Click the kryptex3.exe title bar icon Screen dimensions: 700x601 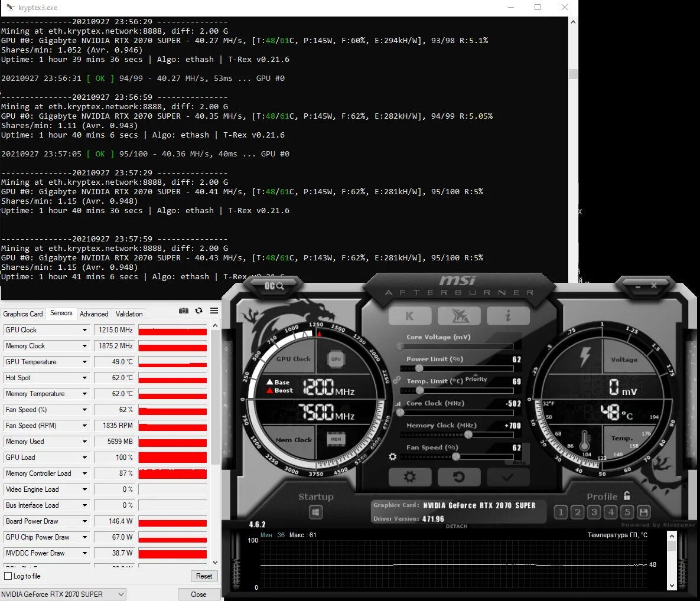[x=10, y=8]
